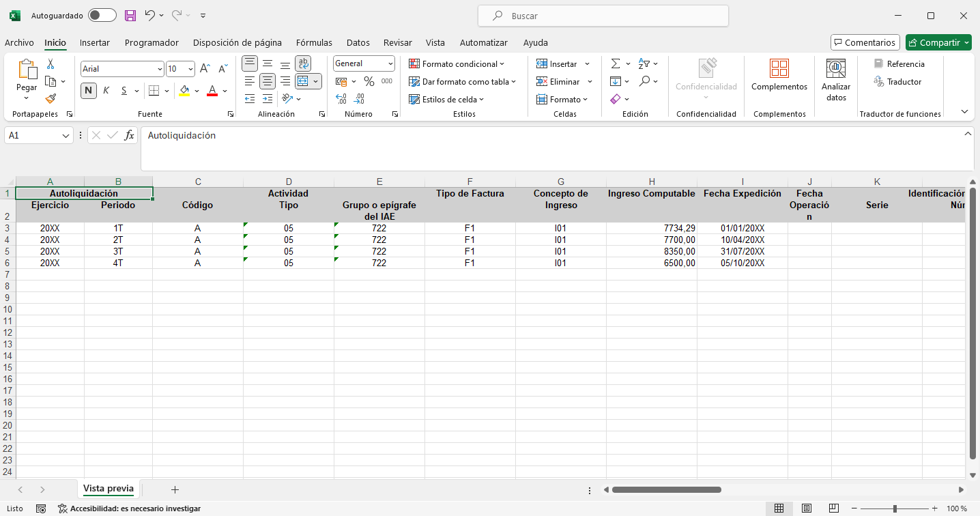Image resolution: width=980 pixels, height=516 pixels.
Task: Click the Find and Select magnifier icon
Action: [x=644, y=81]
